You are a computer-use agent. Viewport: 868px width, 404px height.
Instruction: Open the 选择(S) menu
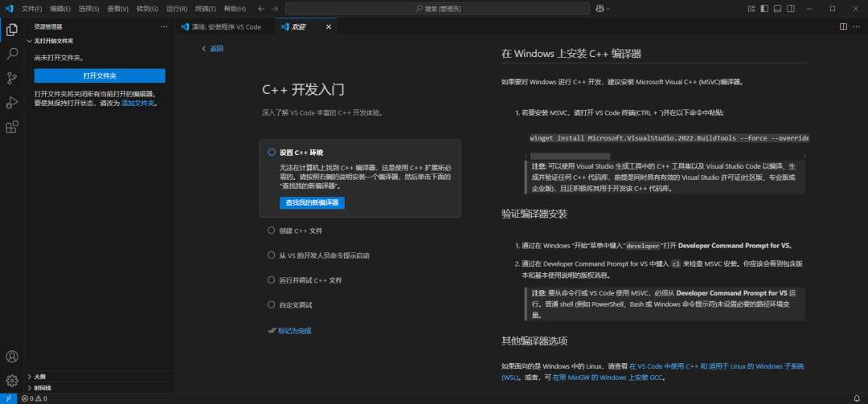tap(88, 9)
